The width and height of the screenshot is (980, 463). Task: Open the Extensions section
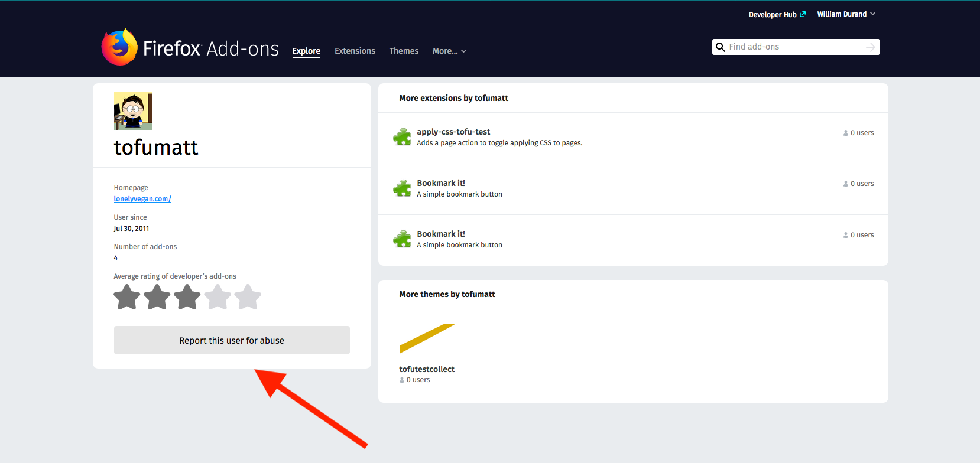(x=355, y=51)
